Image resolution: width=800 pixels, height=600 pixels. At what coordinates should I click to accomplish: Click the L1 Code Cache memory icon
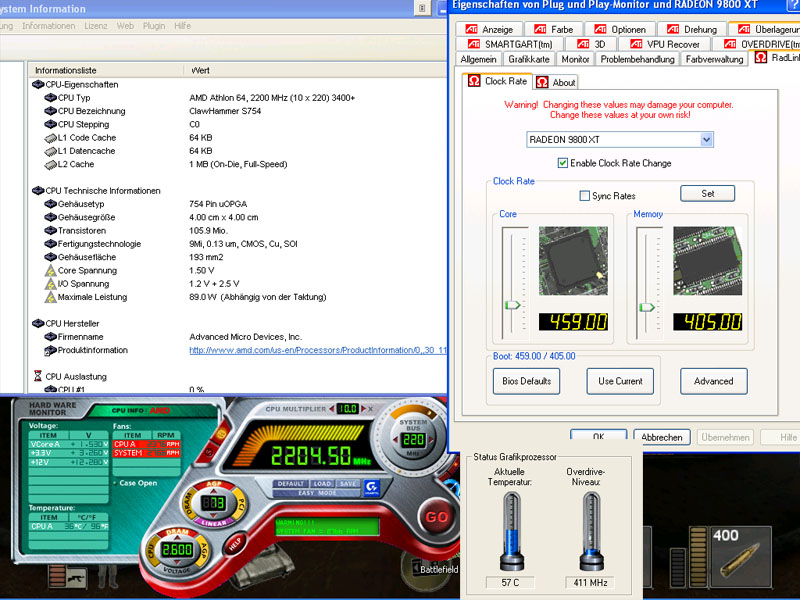(x=51, y=138)
